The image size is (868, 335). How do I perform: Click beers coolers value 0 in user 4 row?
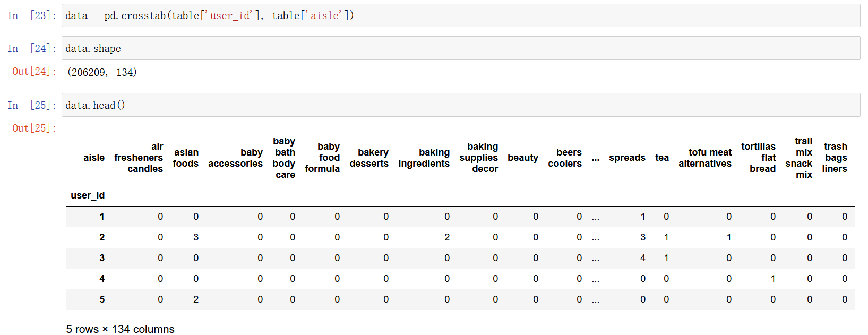pos(579,279)
